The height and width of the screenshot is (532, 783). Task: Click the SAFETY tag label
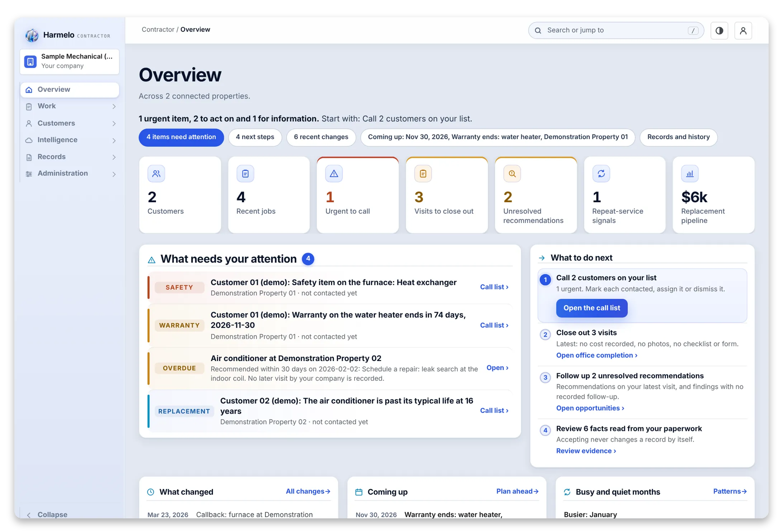(x=179, y=288)
